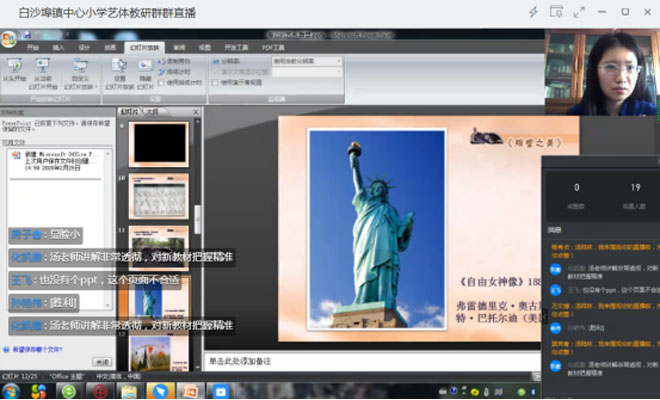Click 王飞 avatar in message list
The height and width of the screenshot is (400, 660).
(x=556, y=290)
